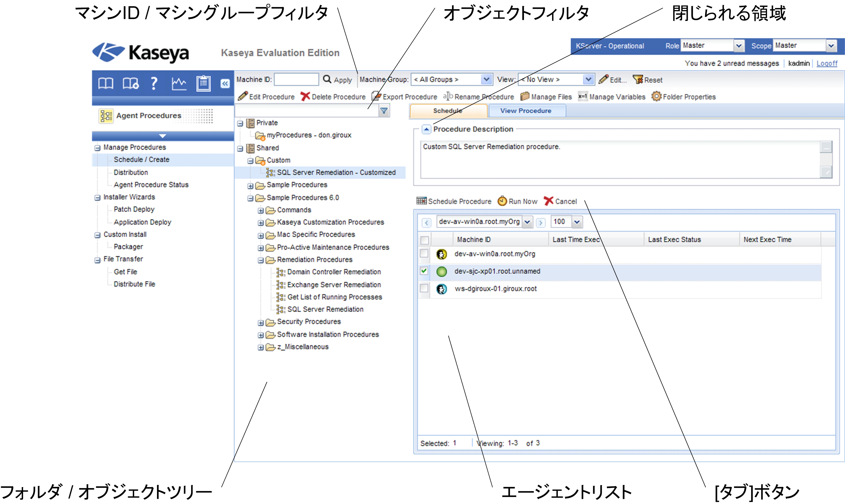The image size is (845, 504).
Task: Expand the Sample Procedures folder
Action: pyautogui.click(x=250, y=186)
